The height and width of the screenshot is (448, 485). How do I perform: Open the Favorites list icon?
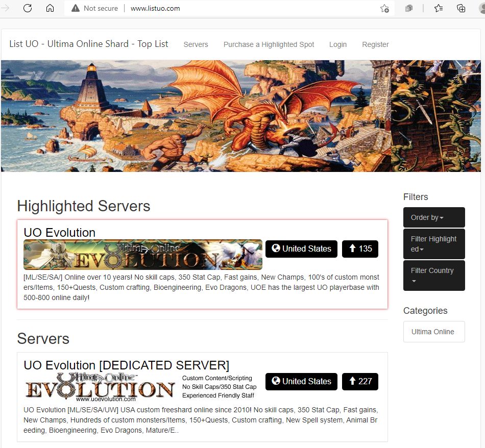point(439,8)
